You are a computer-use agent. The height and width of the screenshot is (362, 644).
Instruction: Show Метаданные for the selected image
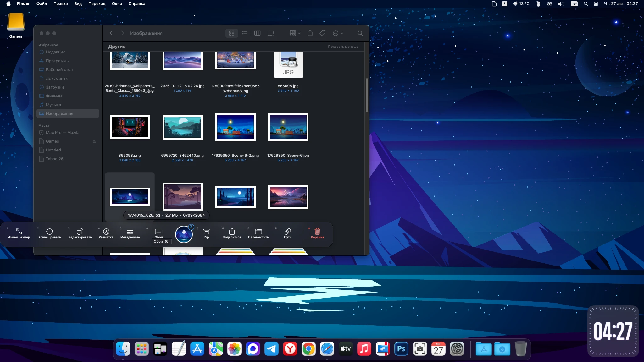(130, 233)
